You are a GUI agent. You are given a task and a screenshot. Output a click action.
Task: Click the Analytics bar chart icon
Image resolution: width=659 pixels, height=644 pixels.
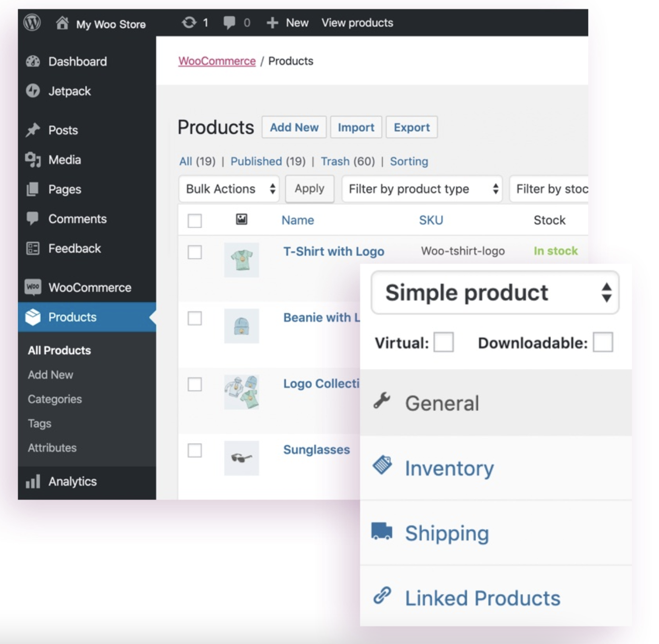(33, 481)
